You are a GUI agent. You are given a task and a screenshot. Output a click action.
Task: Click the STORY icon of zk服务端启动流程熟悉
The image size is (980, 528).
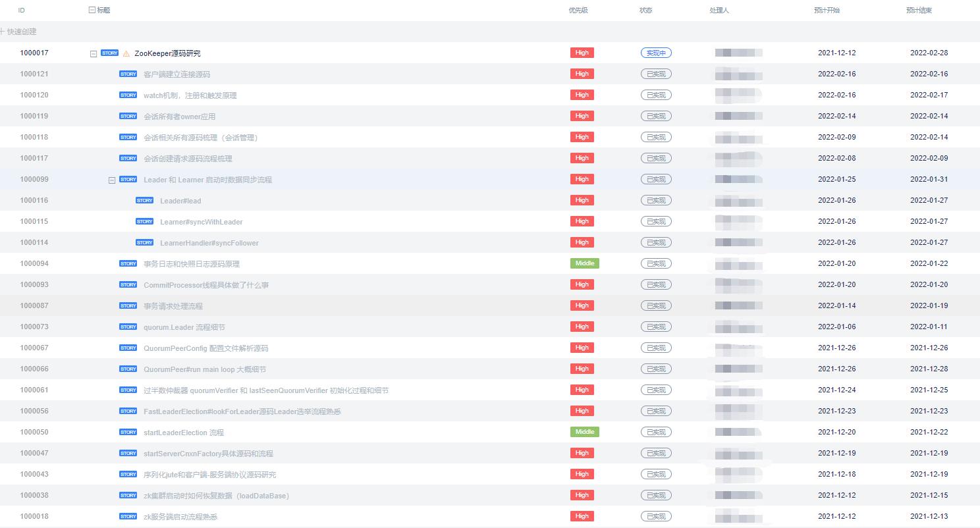(x=128, y=517)
